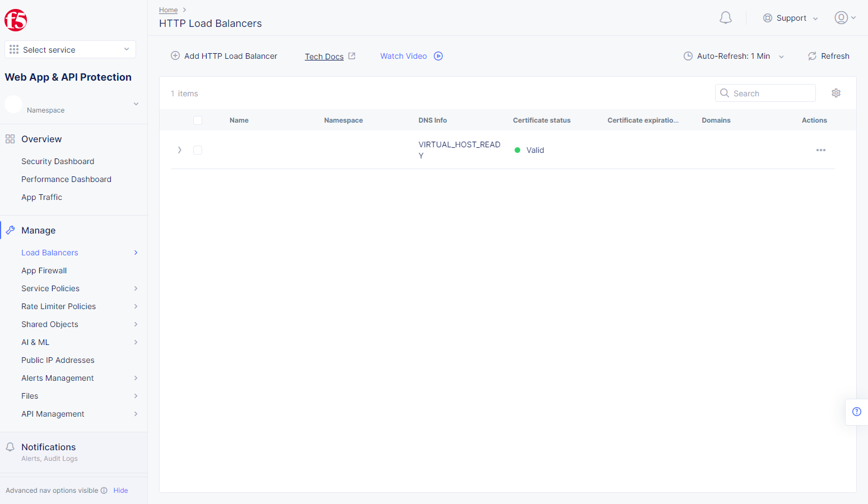This screenshot has width=868, height=504.
Task: Open the search magnifier in the items table
Action: pyautogui.click(x=725, y=93)
